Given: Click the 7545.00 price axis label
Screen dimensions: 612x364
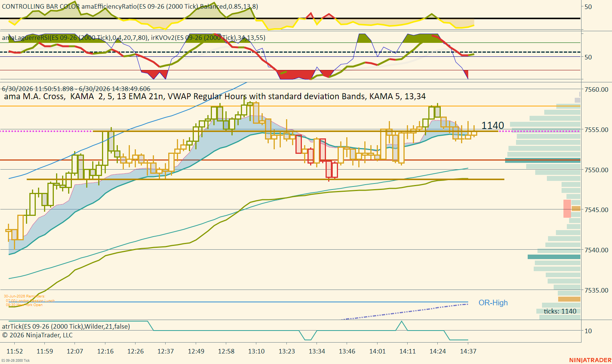Looking at the screenshot, I should (596, 210).
